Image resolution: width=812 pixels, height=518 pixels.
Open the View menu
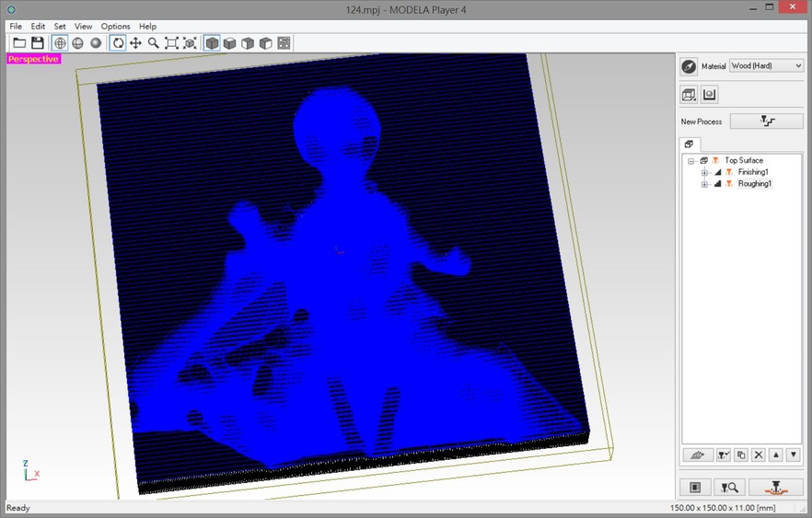pyautogui.click(x=83, y=27)
